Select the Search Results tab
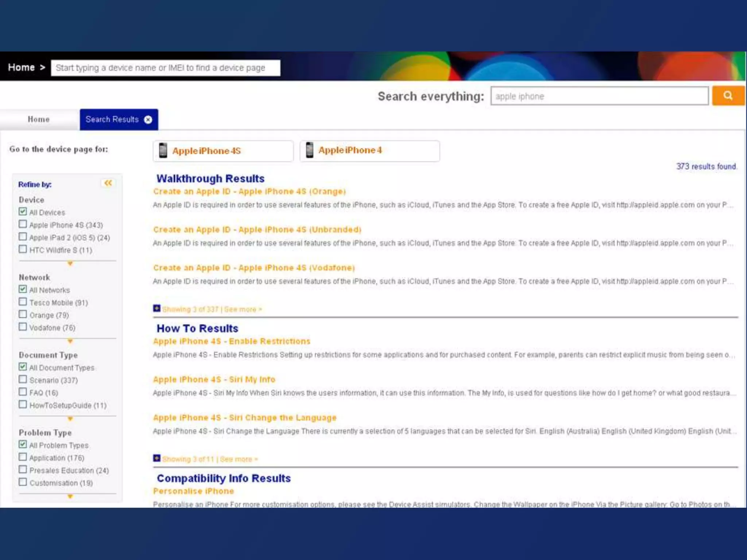 [x=112, y=120]
